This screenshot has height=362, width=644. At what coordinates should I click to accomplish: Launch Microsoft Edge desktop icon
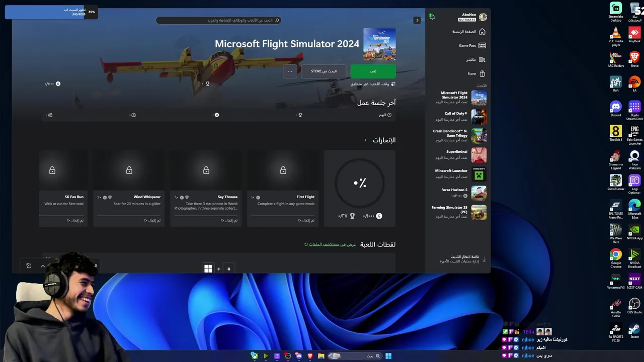click(634, 209)
